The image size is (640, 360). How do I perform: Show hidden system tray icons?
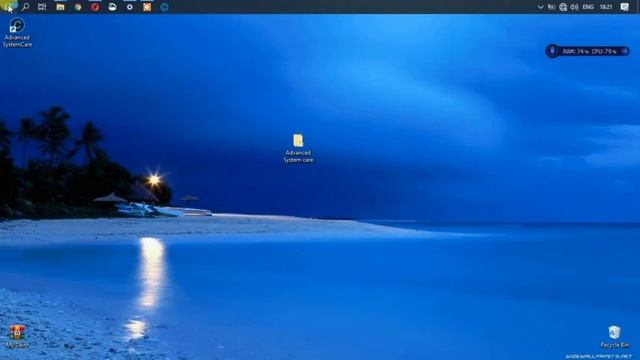click(x=540, y=7)
